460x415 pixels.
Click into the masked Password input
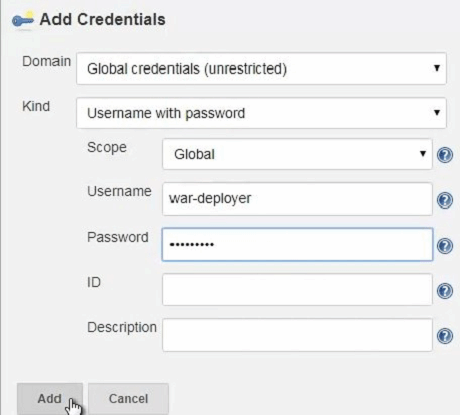click(297, 244)
